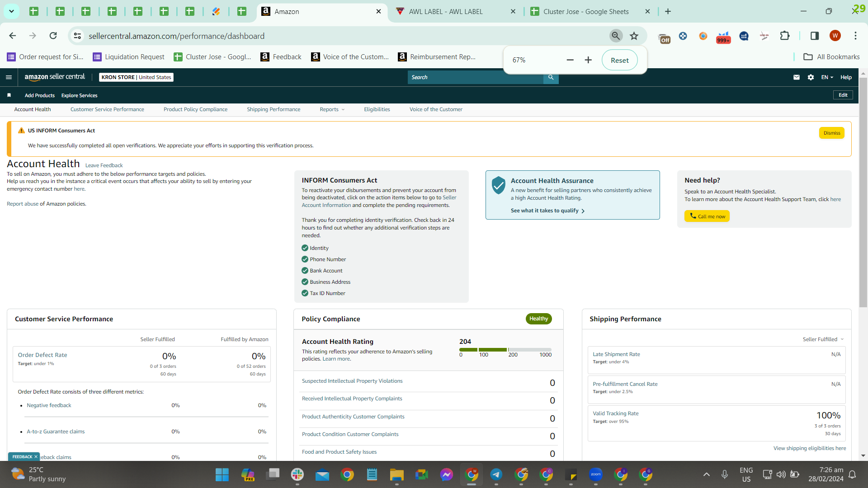Switch to Account Health tab
Image resolution: width=868 pixels, height=488 pixels.
[33, 109]
